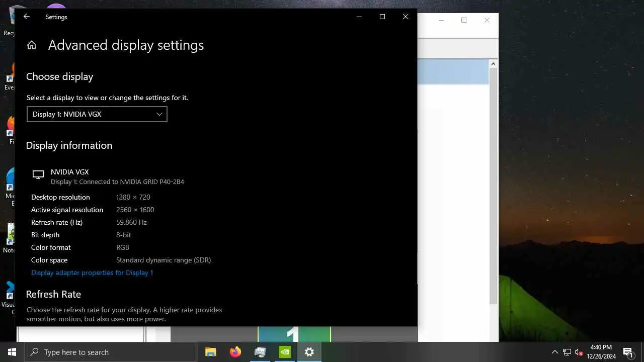Viewport: 644px width, 362px height.
Task: Show hidden system tray icons
Action: 555,352
